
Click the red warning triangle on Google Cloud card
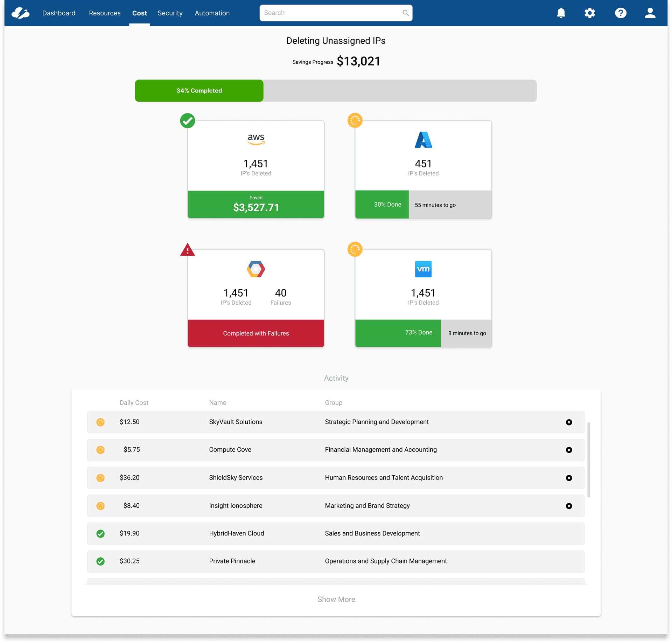pos(188,249)
